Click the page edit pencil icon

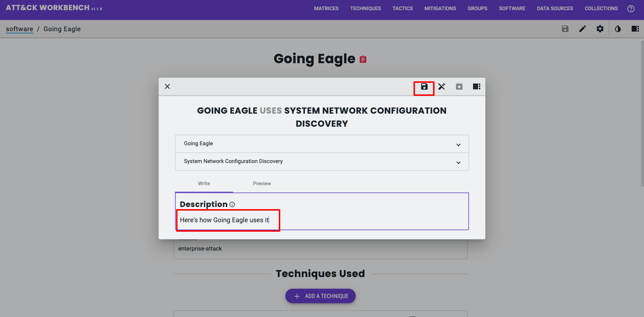[x=583, y=29]
